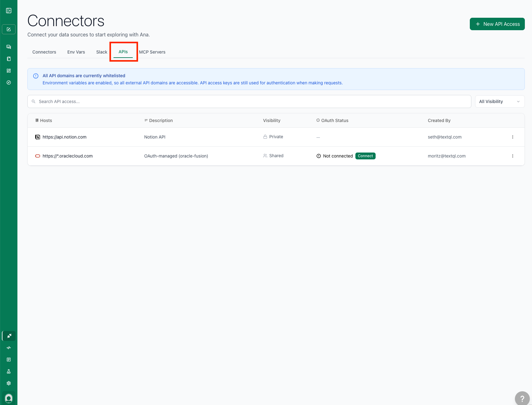
Task: Open the Notion API row options menu
Action: [513, 137]
